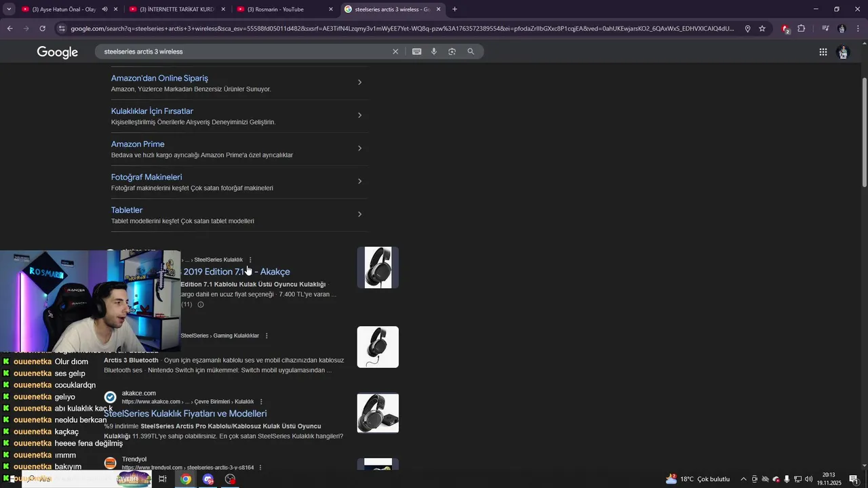The width and height of the screenshot is (868, 488).
Task: Open options menu for Gaming Kulaklıklar result
Action: tap(267, 335)
